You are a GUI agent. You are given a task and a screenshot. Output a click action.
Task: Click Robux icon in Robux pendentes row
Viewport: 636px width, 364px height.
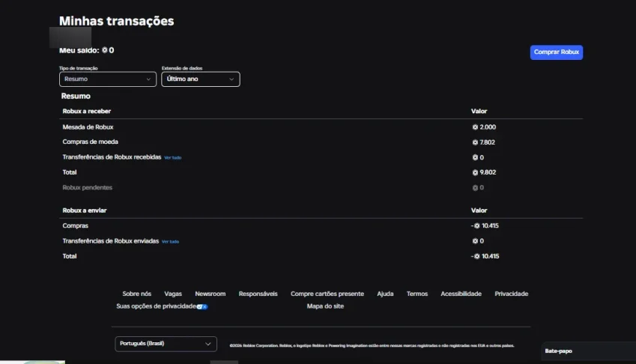point(475,188)
